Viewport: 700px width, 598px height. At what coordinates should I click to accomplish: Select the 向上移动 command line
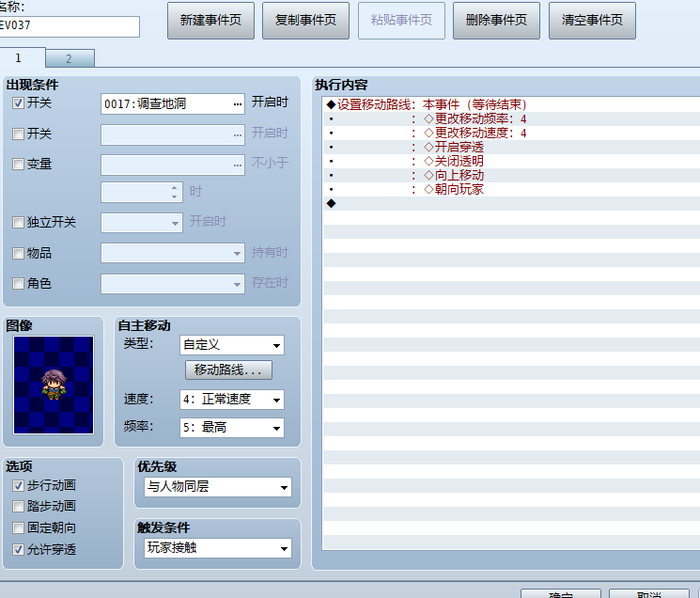(511, 175)
